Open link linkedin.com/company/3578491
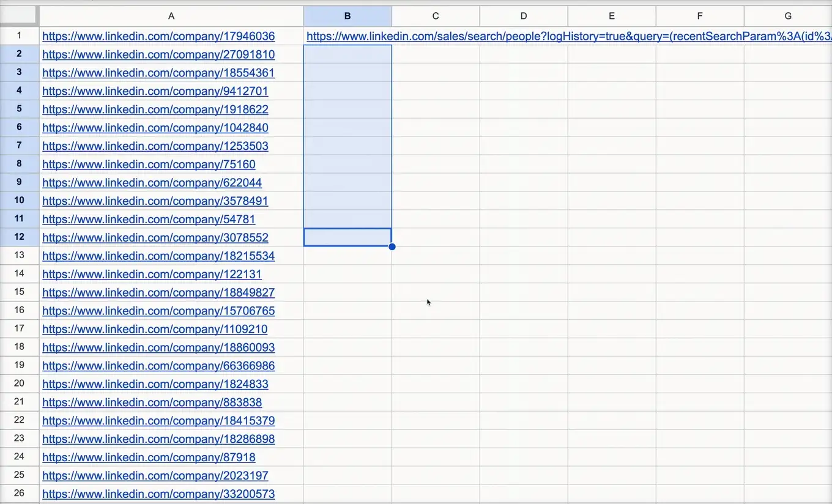832x504 pixels. (x=155, y=201)
